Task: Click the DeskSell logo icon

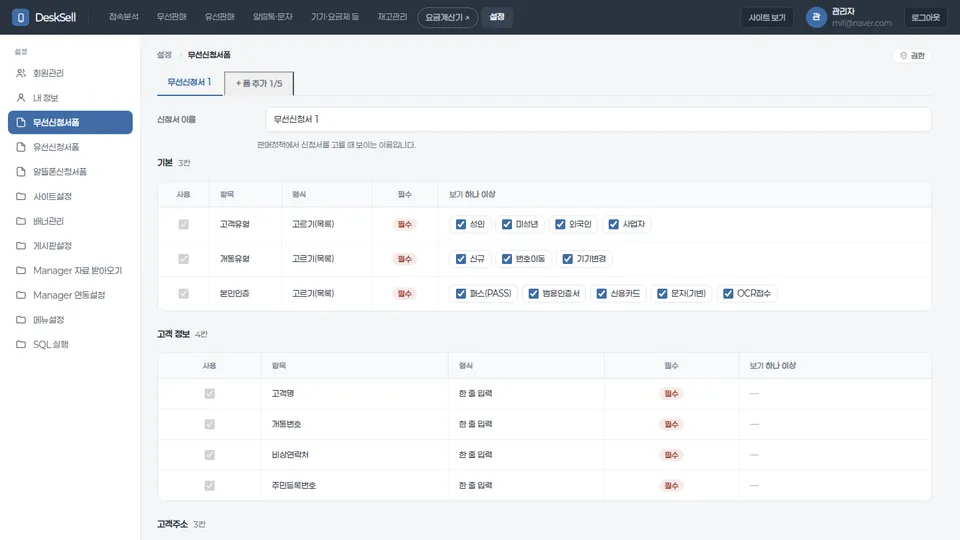Action: point(20,17)
